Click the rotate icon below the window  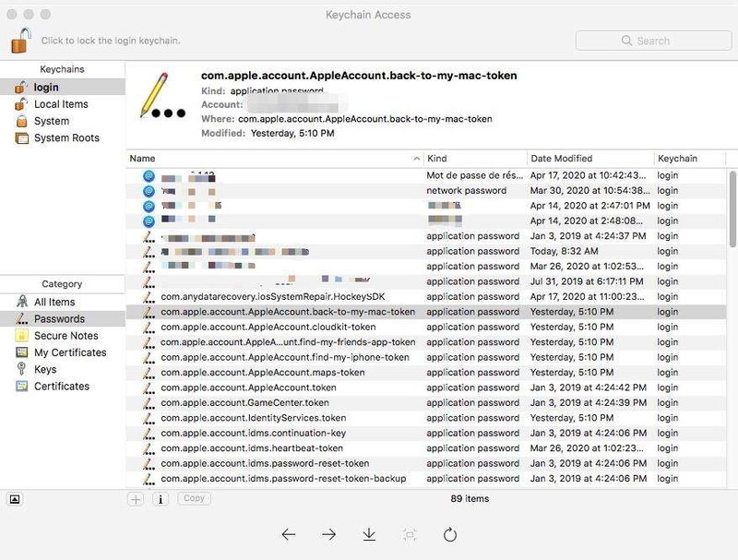click(x=450, y=534)
